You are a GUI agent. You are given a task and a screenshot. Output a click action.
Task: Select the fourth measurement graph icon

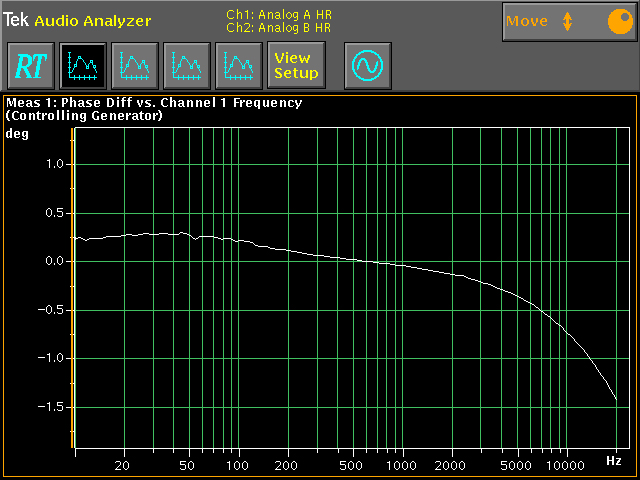[238, 66]
